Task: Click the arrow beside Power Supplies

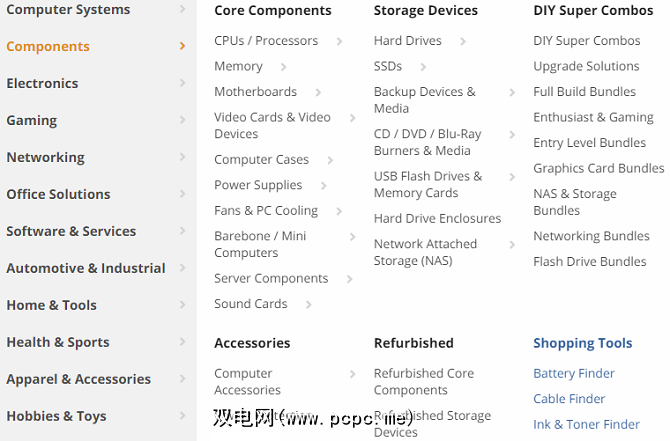Action: (x=324, y=185)
